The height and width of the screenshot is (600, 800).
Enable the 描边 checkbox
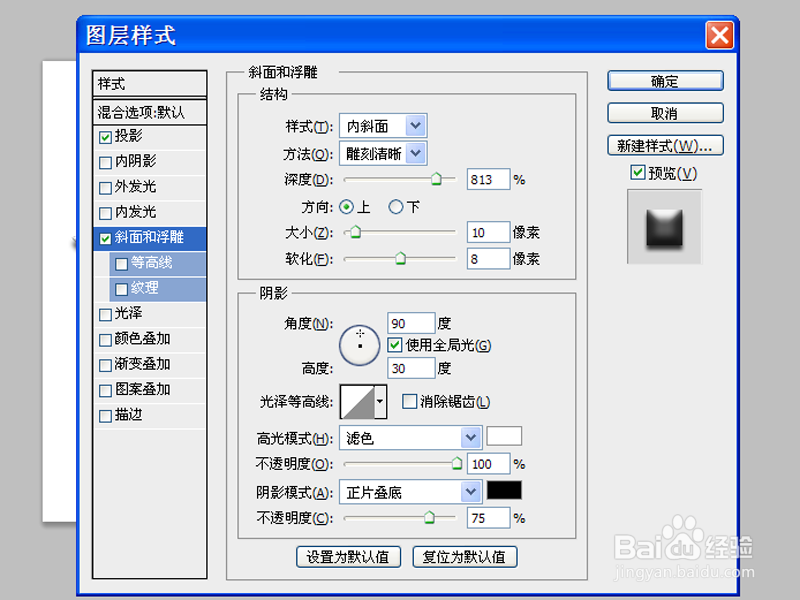(106, 416)
